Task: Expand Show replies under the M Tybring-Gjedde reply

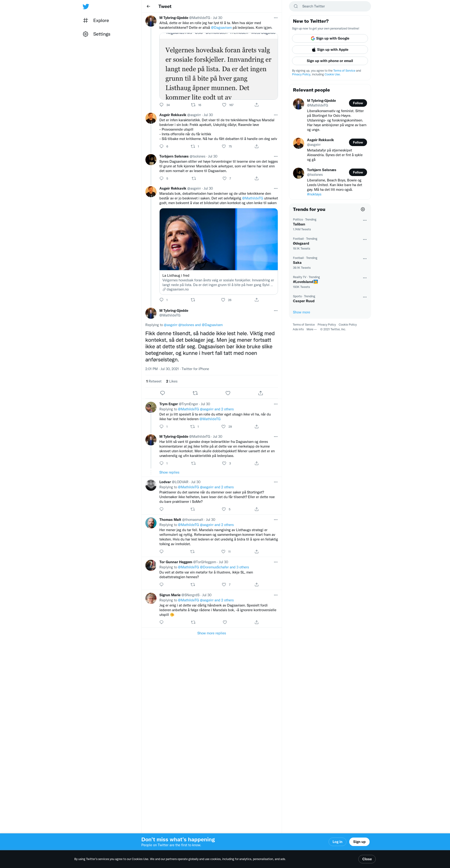Action: (169, 472)
